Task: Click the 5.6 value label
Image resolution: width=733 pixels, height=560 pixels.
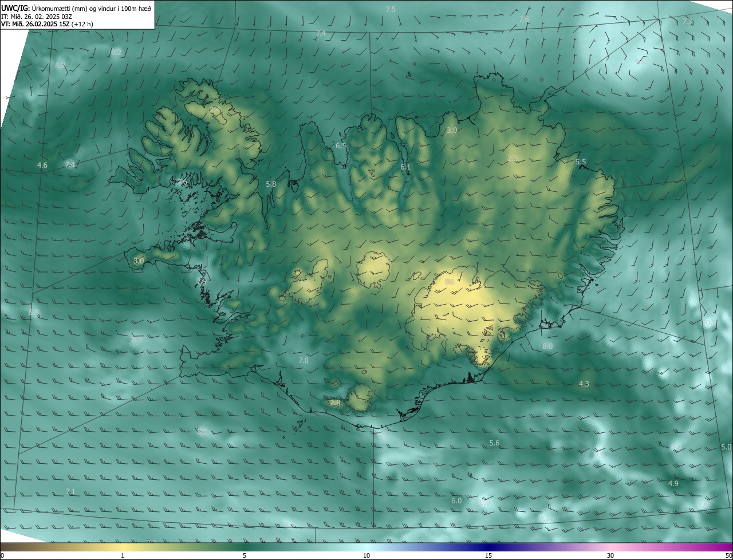Action: click(494, 443)
